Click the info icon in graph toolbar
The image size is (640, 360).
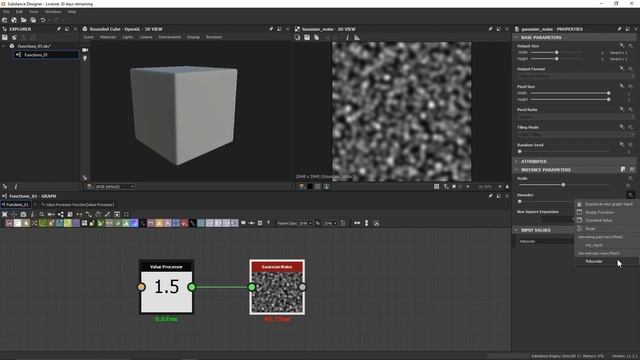pyautogui.click(x=33, y=214)
